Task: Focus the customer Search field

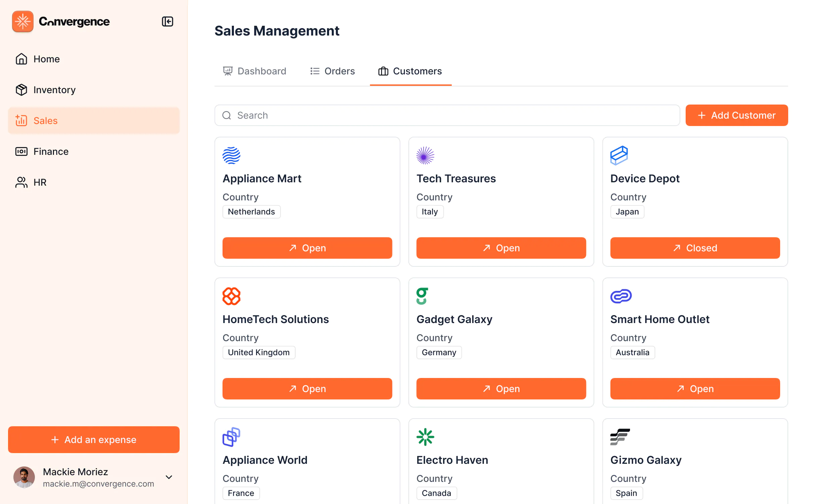Action: click(x=447, y=115)
